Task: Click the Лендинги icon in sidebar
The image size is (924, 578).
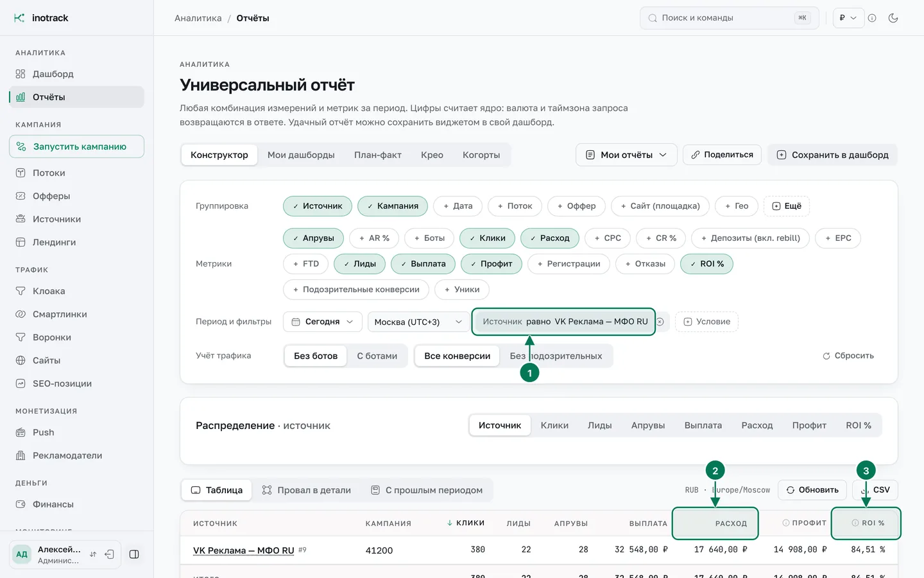Action: [x=21, y=242]
